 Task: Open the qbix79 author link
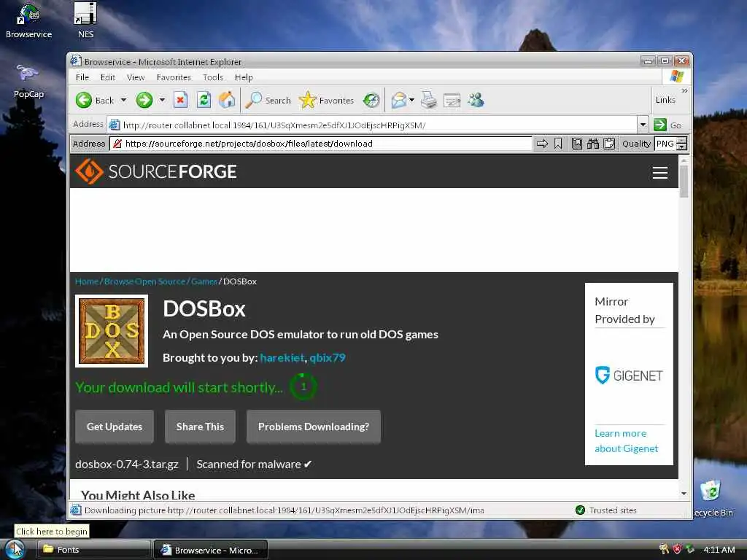328,357
